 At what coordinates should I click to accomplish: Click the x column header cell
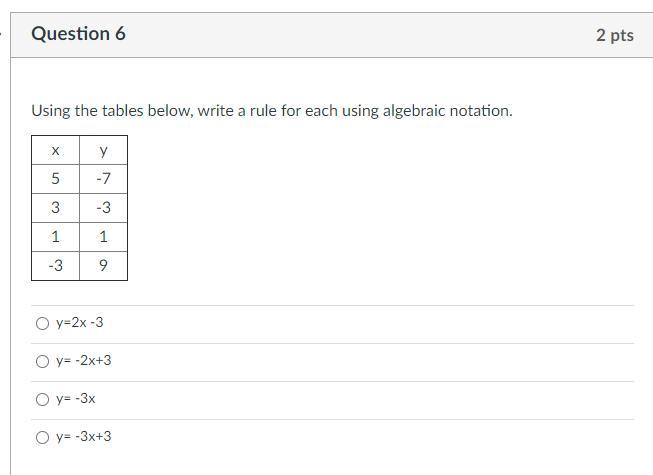55,150
